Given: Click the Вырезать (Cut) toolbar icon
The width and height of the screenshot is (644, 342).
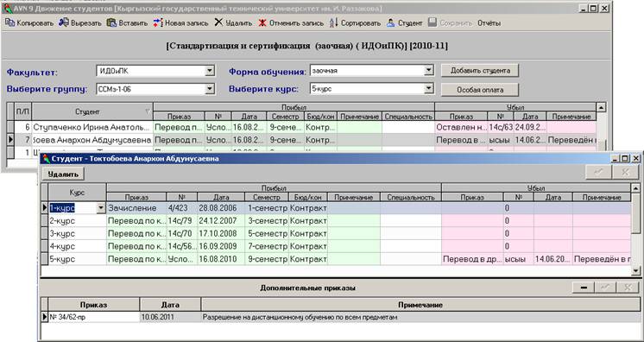Looking at the screenshot, I should (64, 23).
